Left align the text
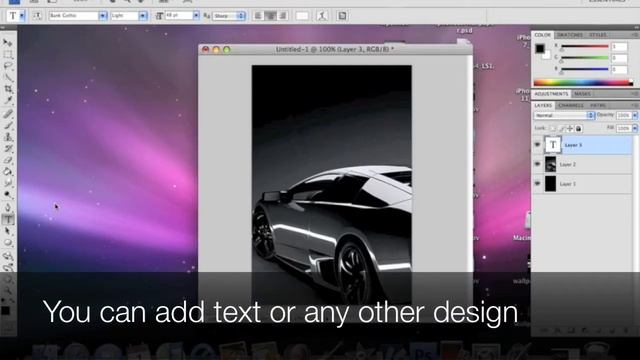Screen dimensions: 640x360 pos(258,16)
